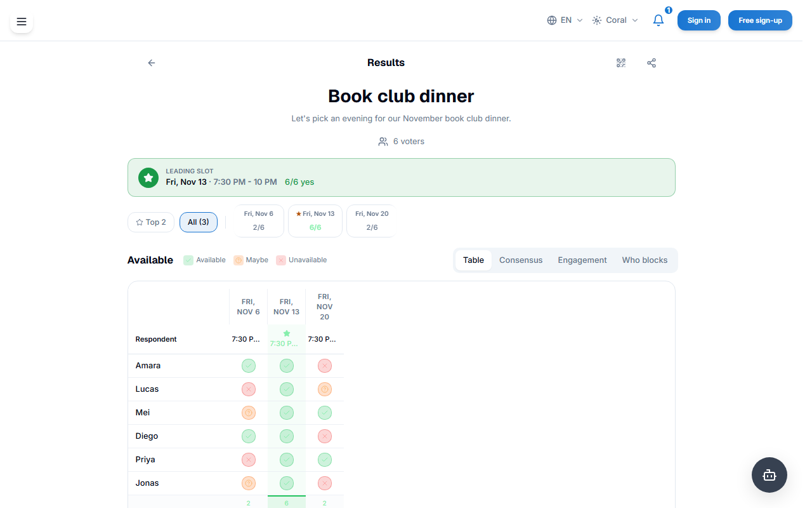Click Amara's Fri Nov 6 available mark
The height and width of the screenshot is (508, 812).
click(249, 366)
